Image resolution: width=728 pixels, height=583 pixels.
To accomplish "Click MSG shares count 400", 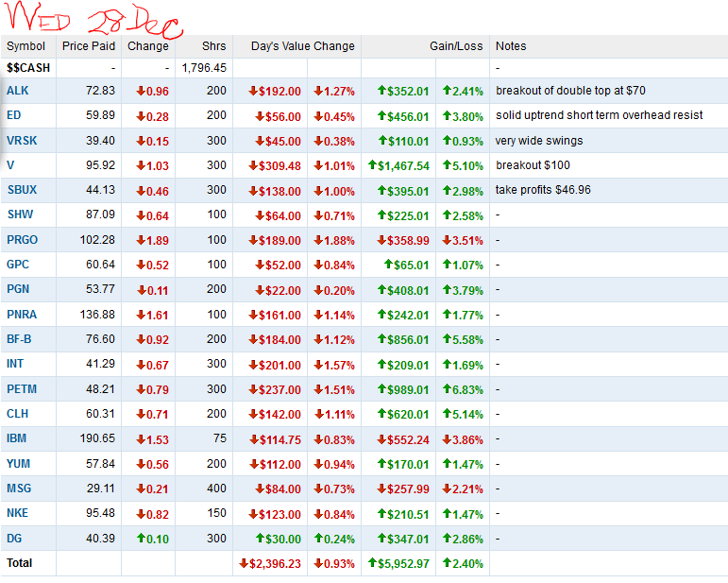I will 217,489.
